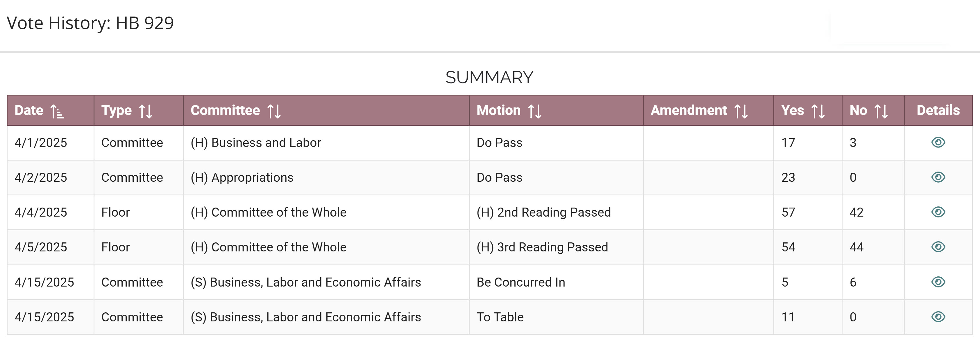
Task: Select the Date header label
Action: click(x=29, y=110)
